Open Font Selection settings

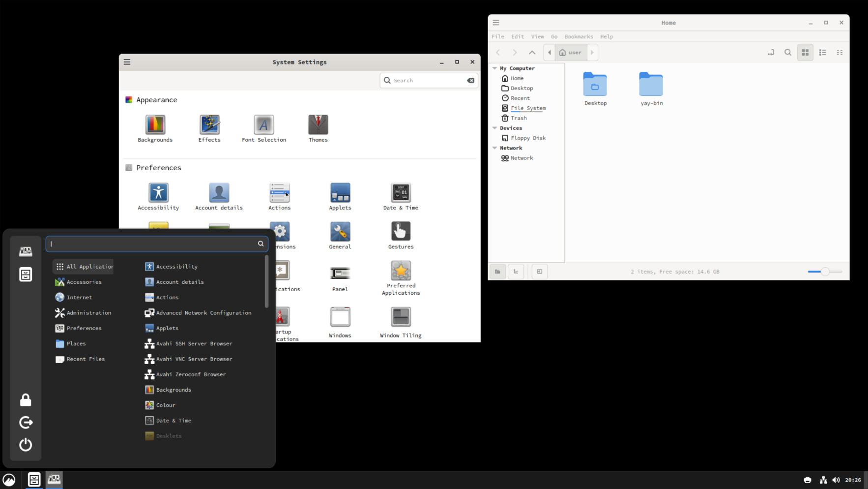point(264,125)
